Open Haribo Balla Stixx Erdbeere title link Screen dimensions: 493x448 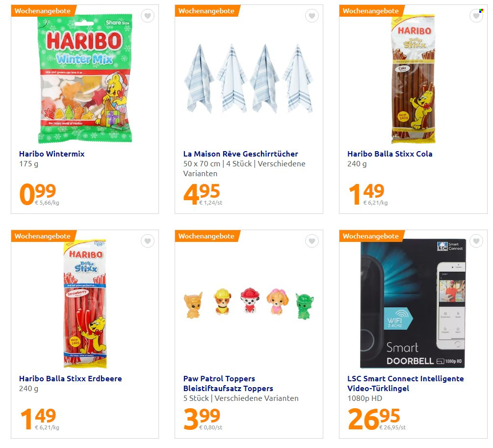[x=71, y=378]
